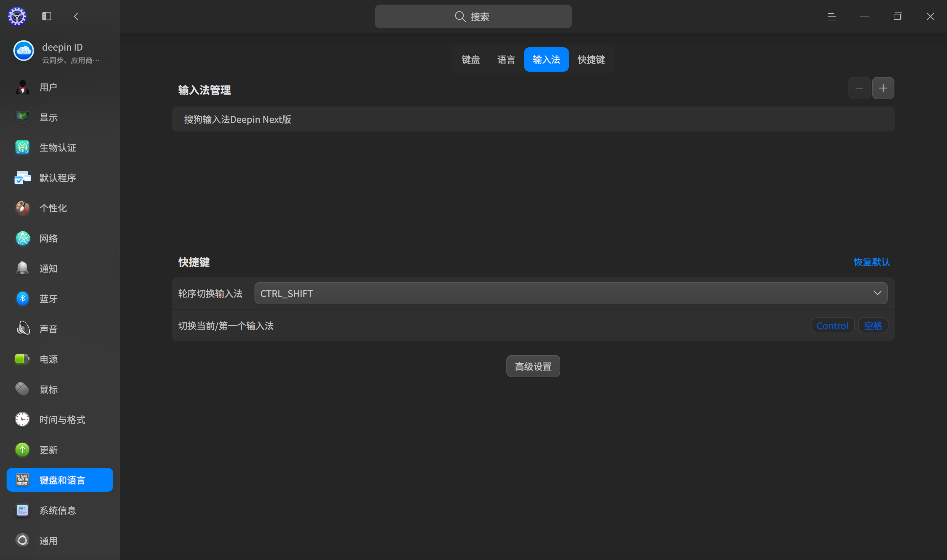The height and width of the screenshot is (560, 947).
Task: Expand the CTRL_SHIFT switching dropdown
Action: coord(571,293)
